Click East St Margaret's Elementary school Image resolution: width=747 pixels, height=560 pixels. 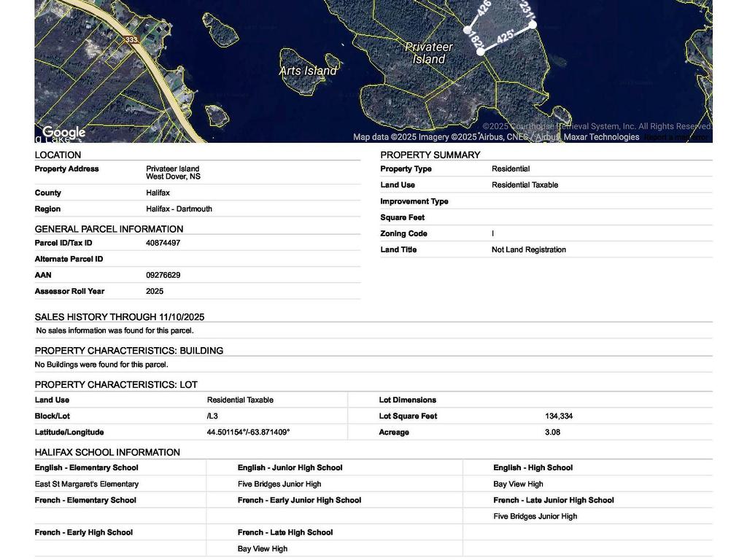pos(87,484)
